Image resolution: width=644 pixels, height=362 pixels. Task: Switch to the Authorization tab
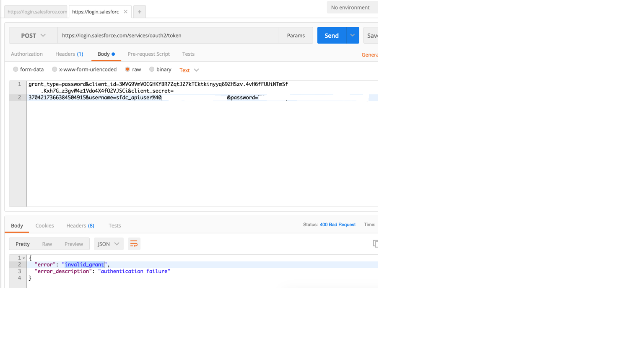click(27, 54)
